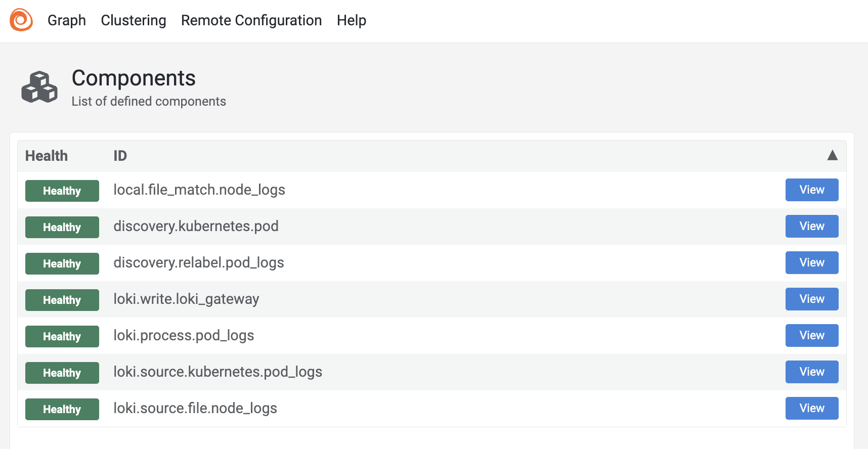Open the Clustering page
Viewport: 868px width, 449px height.
134,20
